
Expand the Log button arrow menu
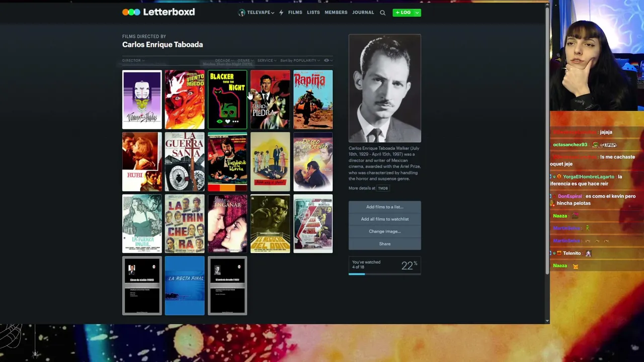click(x=417, y=13)
